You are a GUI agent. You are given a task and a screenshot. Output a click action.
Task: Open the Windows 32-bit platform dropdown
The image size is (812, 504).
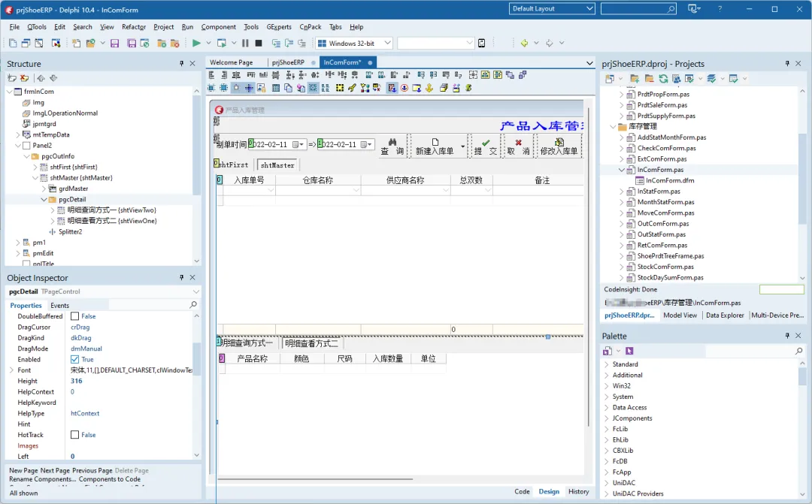click(x=354, y=44)
